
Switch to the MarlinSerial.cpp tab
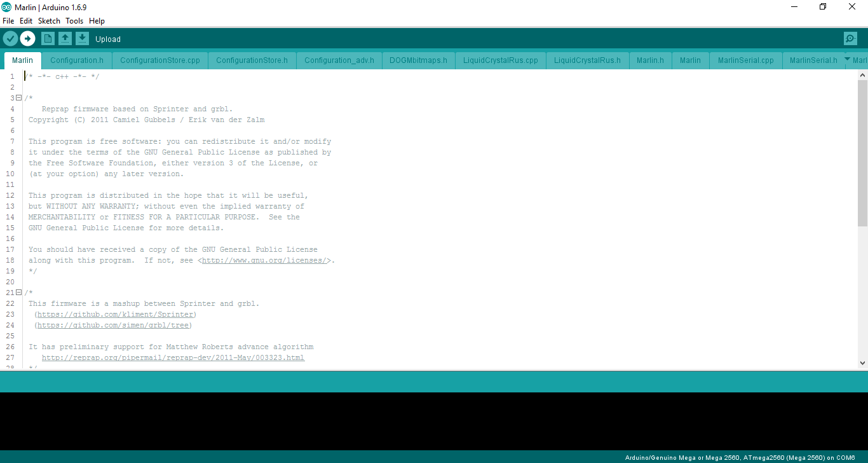pos(746,60)
